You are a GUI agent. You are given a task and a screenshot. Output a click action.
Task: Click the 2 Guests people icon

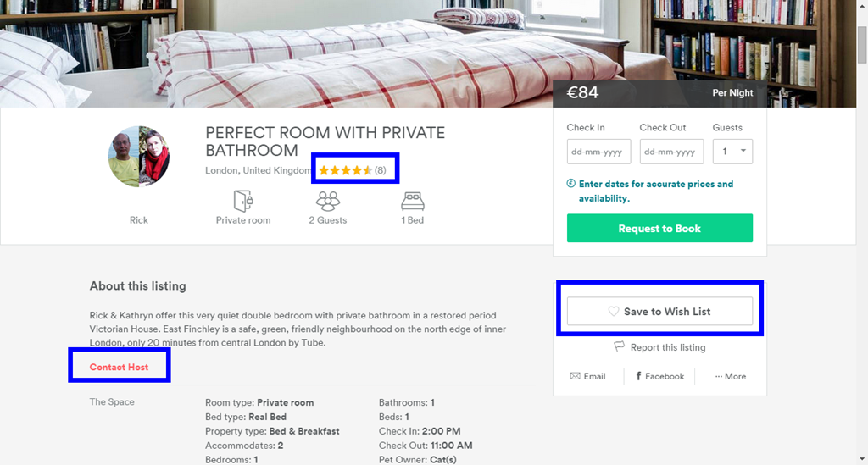328,201
